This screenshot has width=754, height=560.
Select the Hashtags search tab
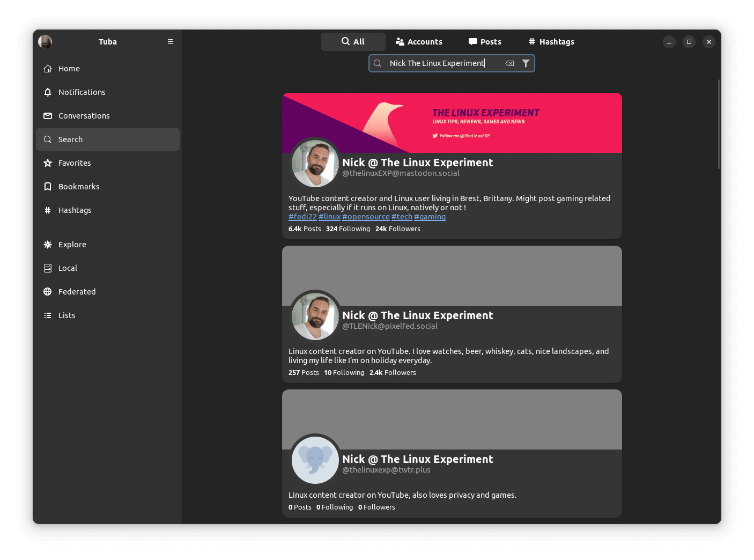click(x=551, y=41)
